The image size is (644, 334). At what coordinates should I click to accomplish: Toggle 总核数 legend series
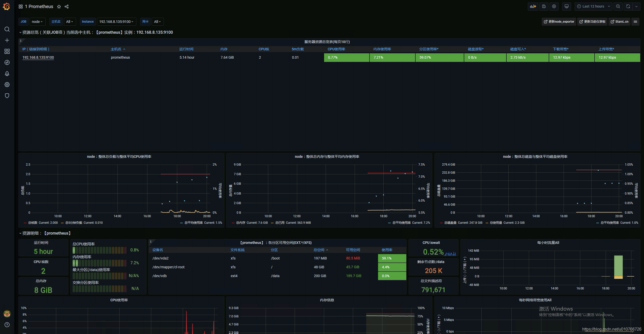pyautogui.click(x=33, y=223)
